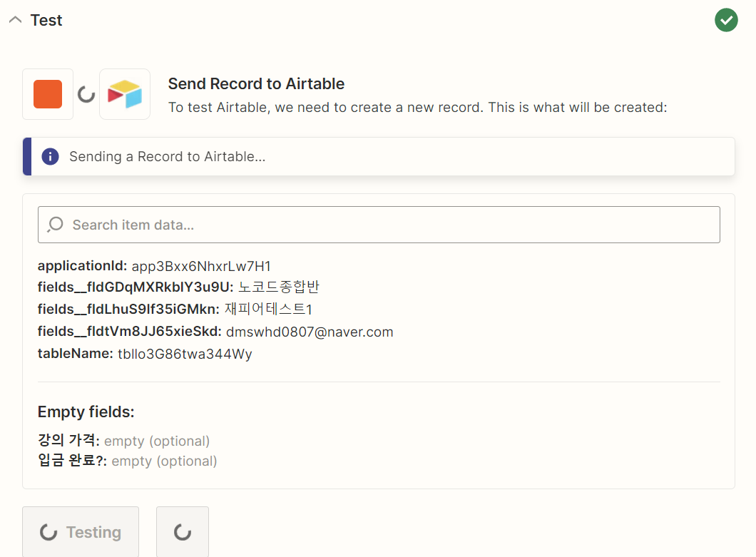The width and height of the screenshot is (756, 557).
Task: Click the Sending a Record to Airtable banner
Action: (x=379, y=156)
